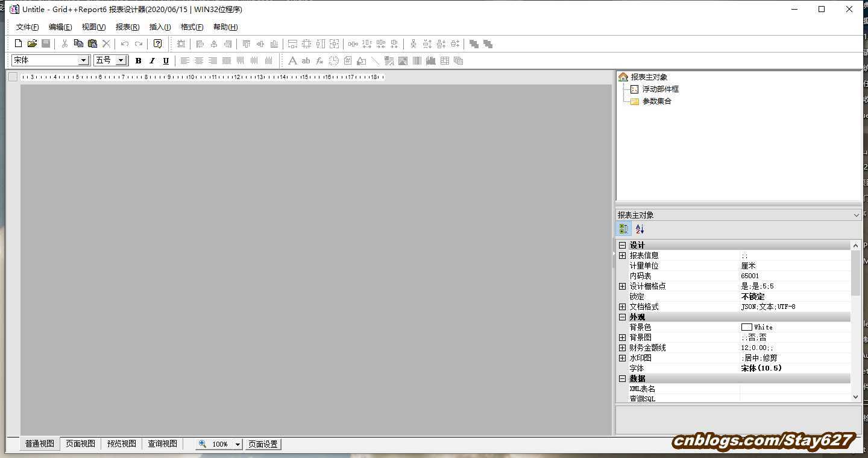The image size is (868, 458).
Task: Switch to the 预览视图 tab
Action: pos(122,444)
